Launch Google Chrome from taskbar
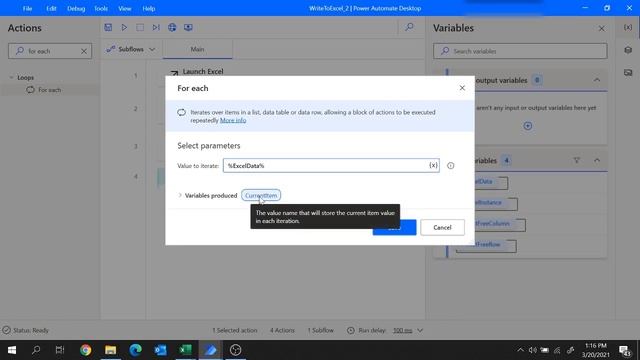 click(86, 350)
